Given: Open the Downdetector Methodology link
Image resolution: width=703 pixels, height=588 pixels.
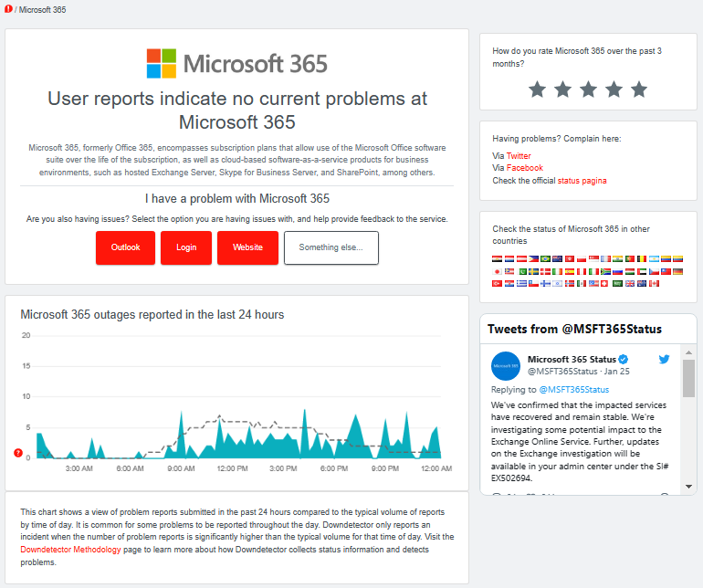Looking at the screenshot, I should point(70,550).
